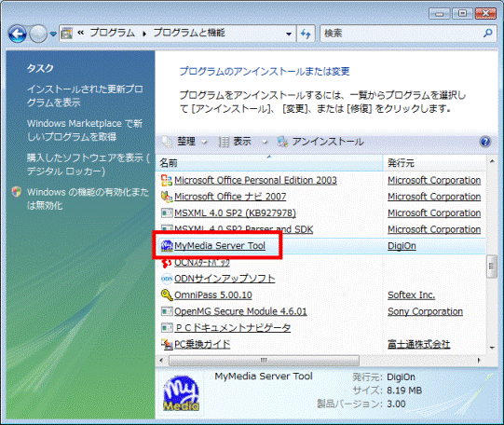The height and width of the screenshot is (425, 504).
Task: Click the MyMedia Server Tool list icon
Action: (167, 246)
